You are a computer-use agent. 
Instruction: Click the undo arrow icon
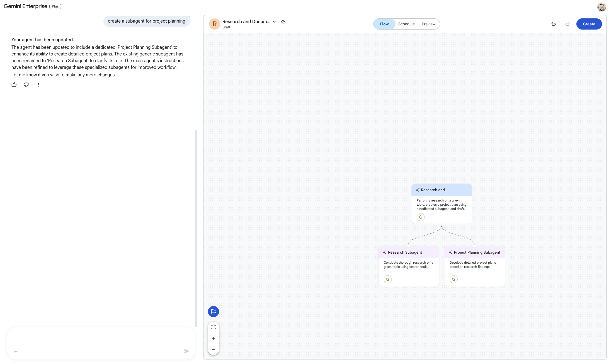554,24
